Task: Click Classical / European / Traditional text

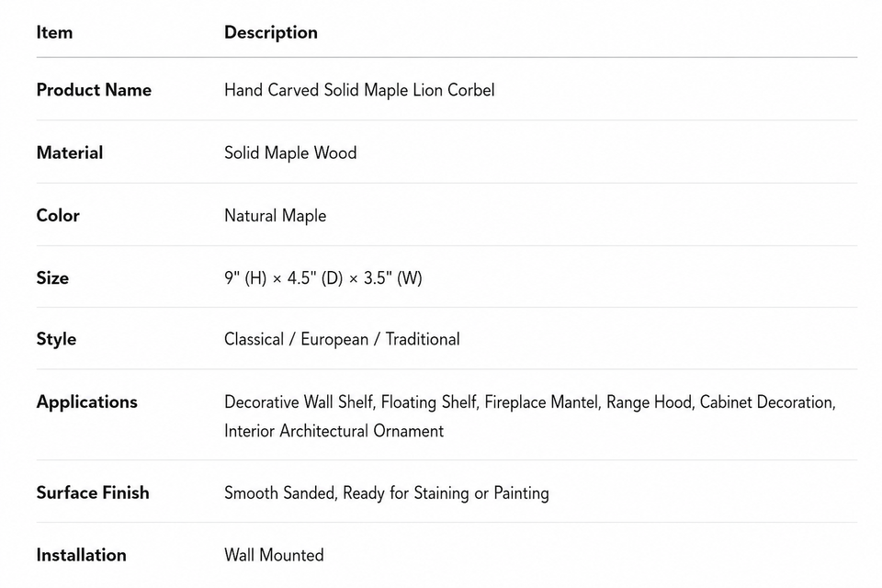Action: click(342, 339)
